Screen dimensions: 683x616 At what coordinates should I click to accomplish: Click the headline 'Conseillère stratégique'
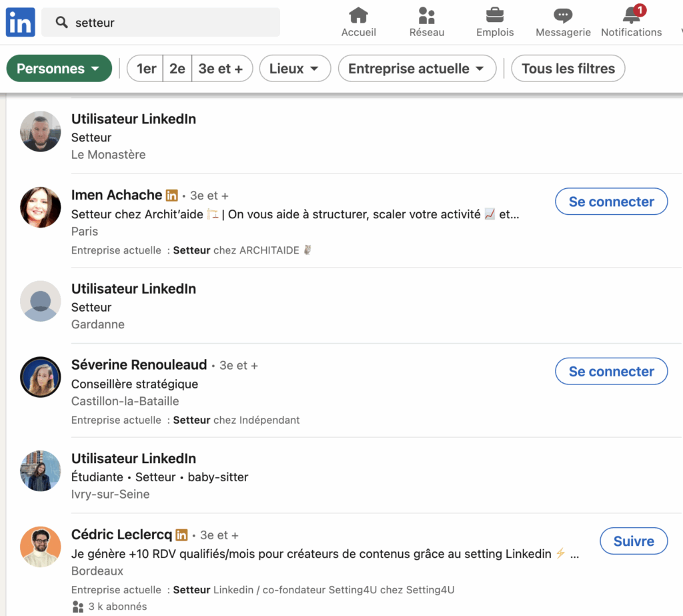click(x=135, y=384)
